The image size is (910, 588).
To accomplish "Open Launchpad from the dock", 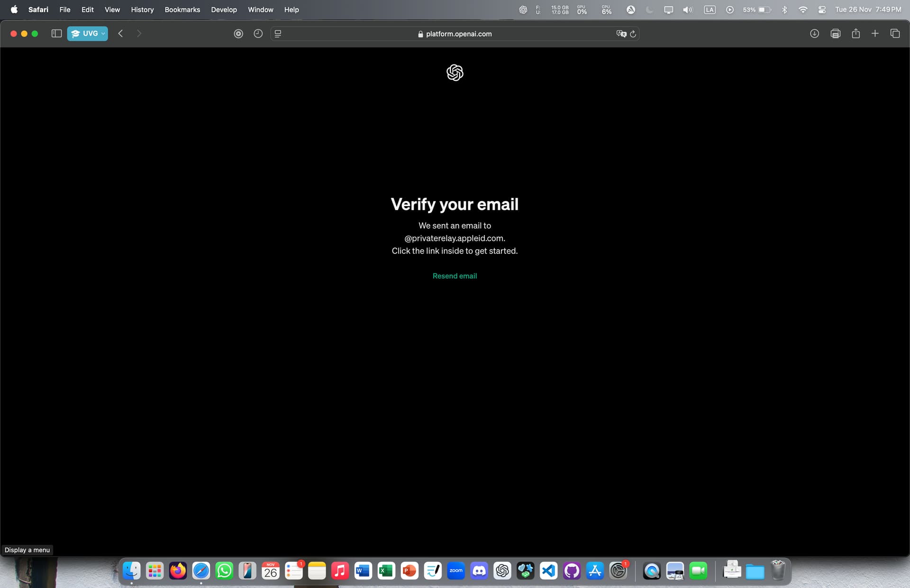I will 155,570.
